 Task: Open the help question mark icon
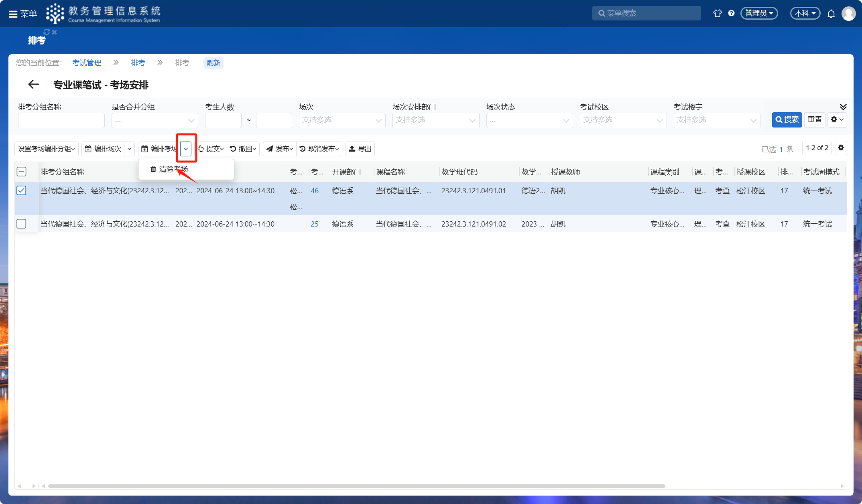pos(731,13)
